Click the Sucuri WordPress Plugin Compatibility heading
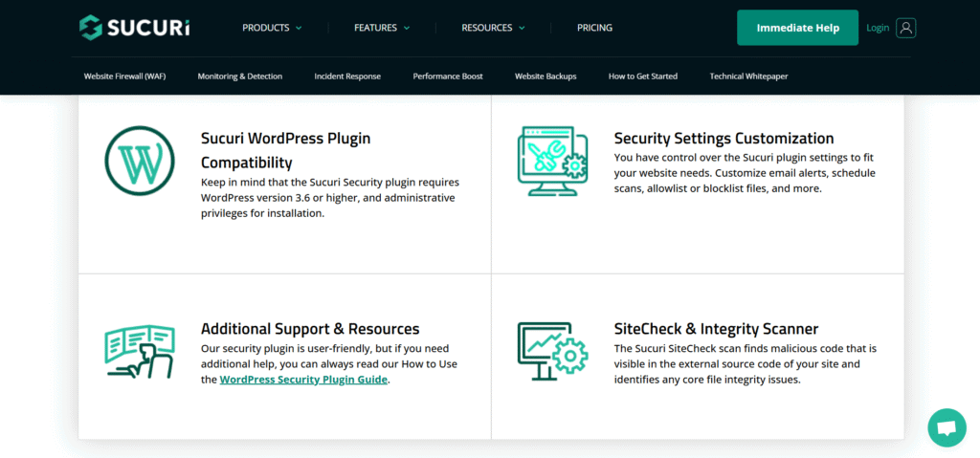 point(286,150)
